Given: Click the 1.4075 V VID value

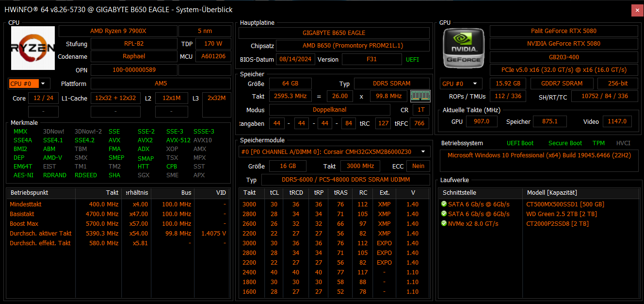Looking at the screenshot, I should [213, 233].
